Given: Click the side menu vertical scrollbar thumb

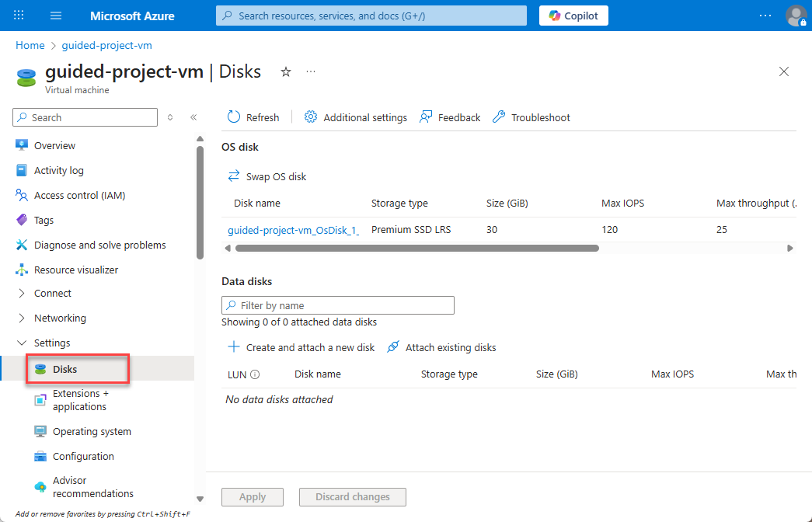Looking at the screenshot, I should coord(200,203).
